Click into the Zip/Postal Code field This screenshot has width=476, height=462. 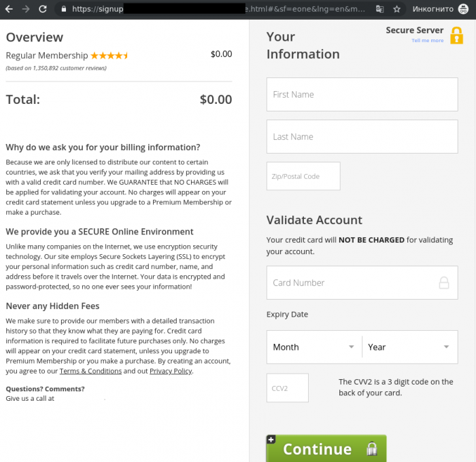[x=303, y=176]
